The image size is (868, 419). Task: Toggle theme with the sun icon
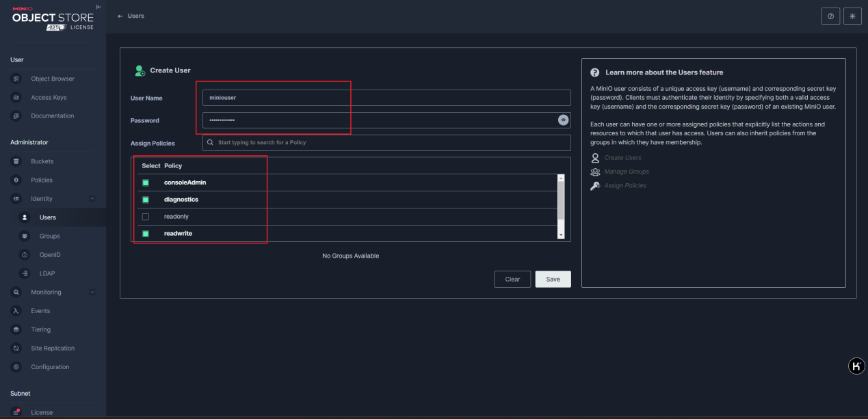click(852, 16)
